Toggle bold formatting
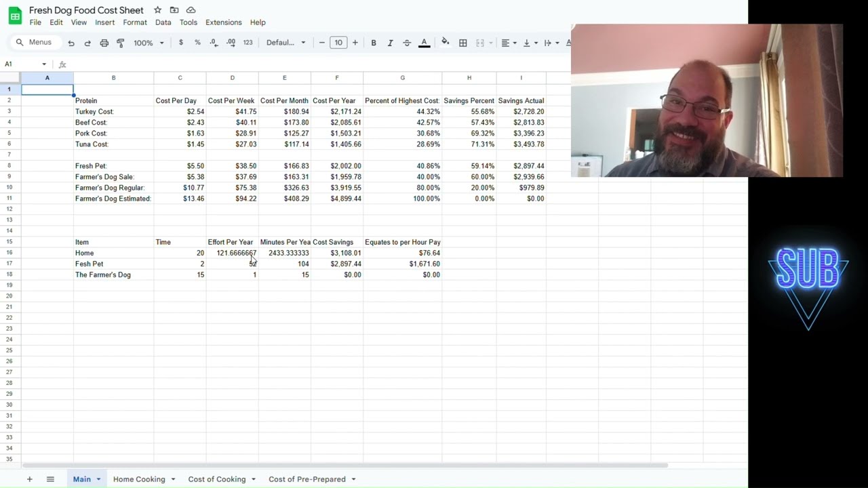Image resolution: width=868 pixels, height=488 pixels. [x=374, y=43]
